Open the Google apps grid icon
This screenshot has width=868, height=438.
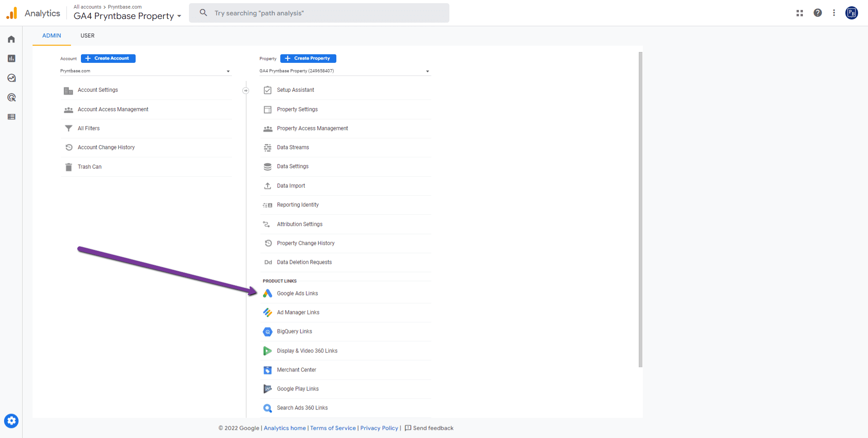click(x=800, y=13)
